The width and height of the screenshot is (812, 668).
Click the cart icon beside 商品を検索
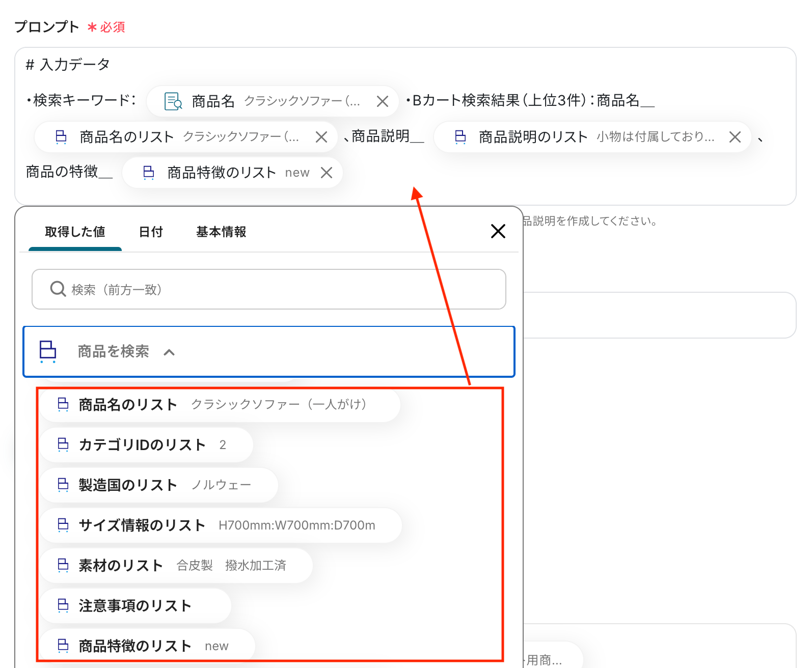click(x=48, y=352)
